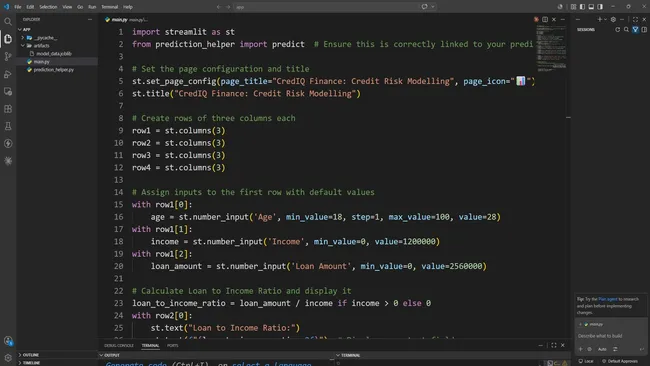
Task: Open the Testing flask icon view
Action: point(8,126)
